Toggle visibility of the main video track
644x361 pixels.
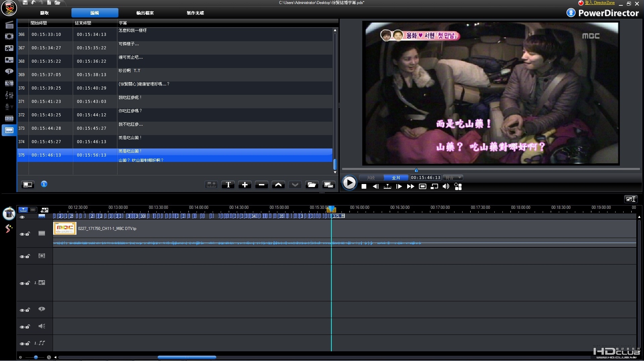pos(22,234)
